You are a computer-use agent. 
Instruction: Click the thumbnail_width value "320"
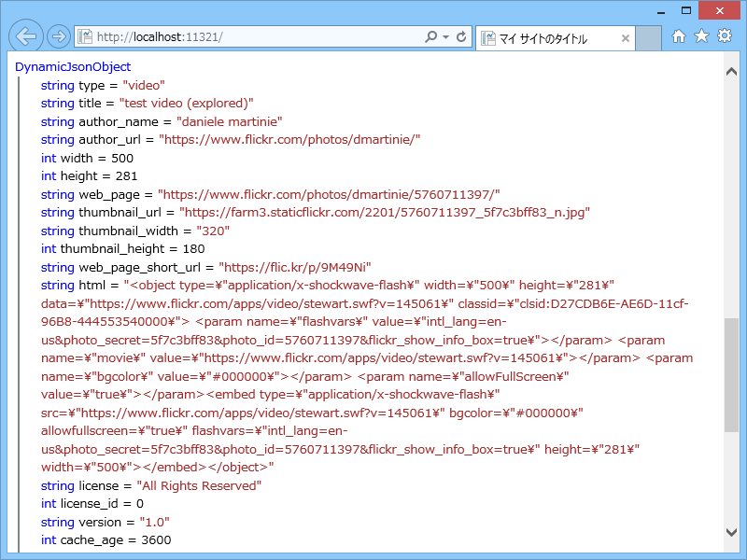pyautogui.click(x=213, y=231)
